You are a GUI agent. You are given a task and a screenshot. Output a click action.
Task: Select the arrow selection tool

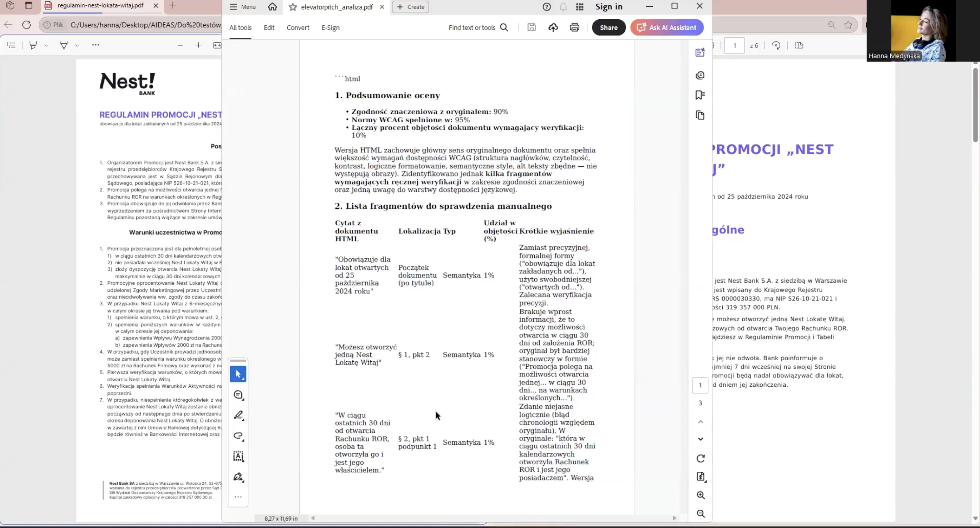(x=238, y=374)
